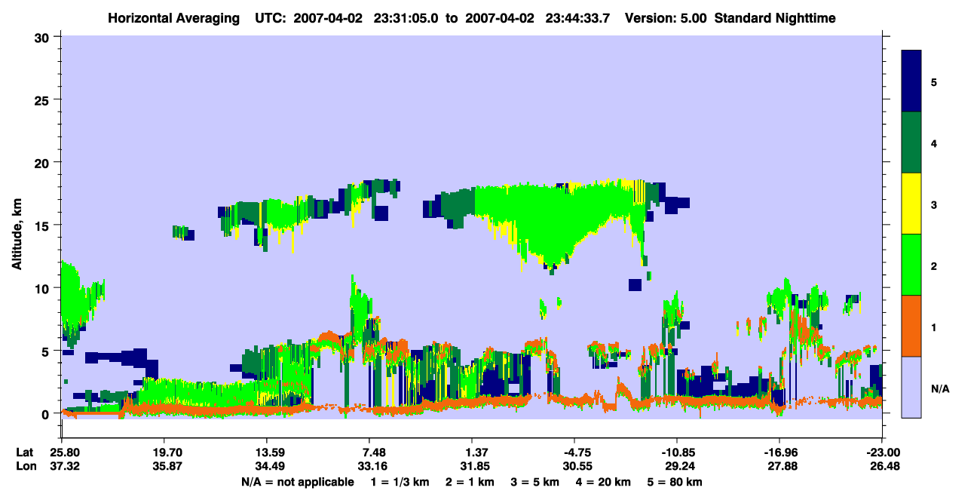Click the 15 altitude tick label

click(x=44, y=225)
